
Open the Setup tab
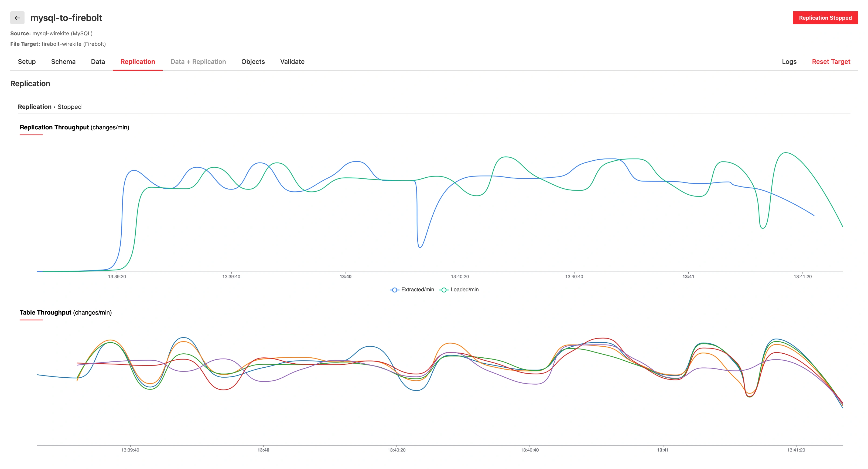pyautogui.click(x=27, y=62)
